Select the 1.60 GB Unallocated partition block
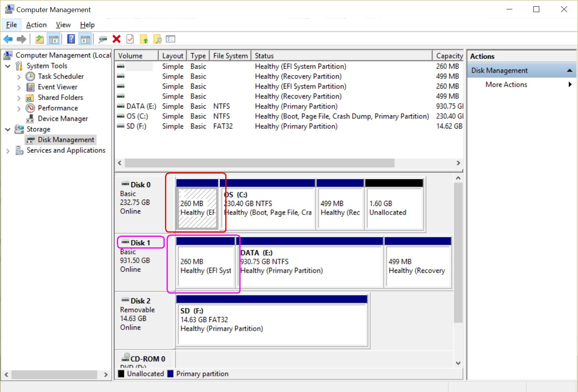The image size is (578, 392). (x=394, y=208)
